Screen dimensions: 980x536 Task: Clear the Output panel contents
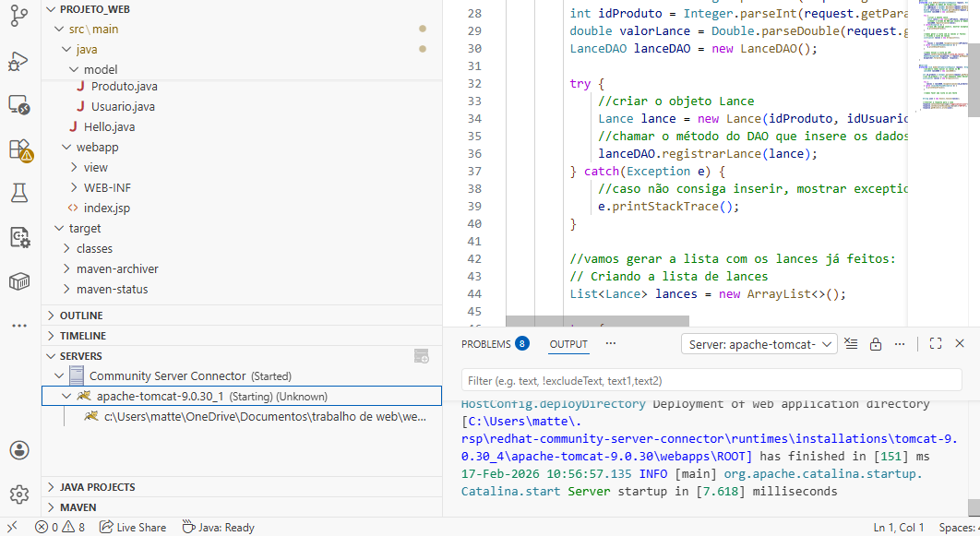pos(851,343)
